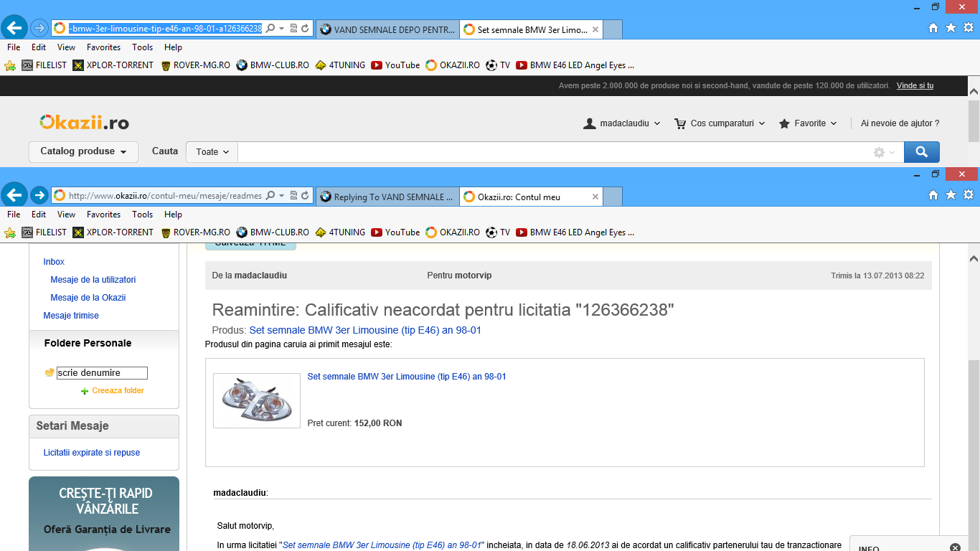Open File menu in Contul meu window
The width and height of the screenshot is (980, 551).
click(14, 214)
